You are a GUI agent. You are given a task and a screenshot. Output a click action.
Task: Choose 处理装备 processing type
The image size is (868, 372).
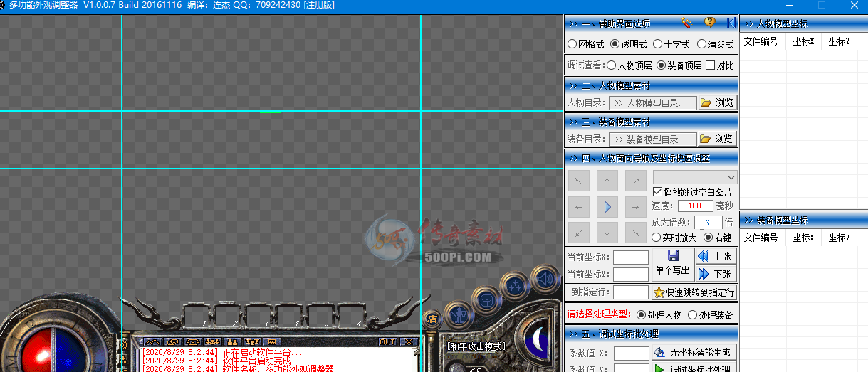click(710, 315)
